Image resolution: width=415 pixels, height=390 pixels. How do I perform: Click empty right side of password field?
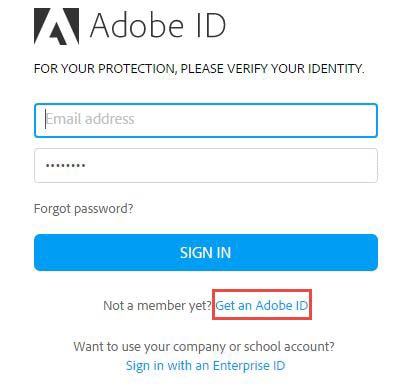300,165
